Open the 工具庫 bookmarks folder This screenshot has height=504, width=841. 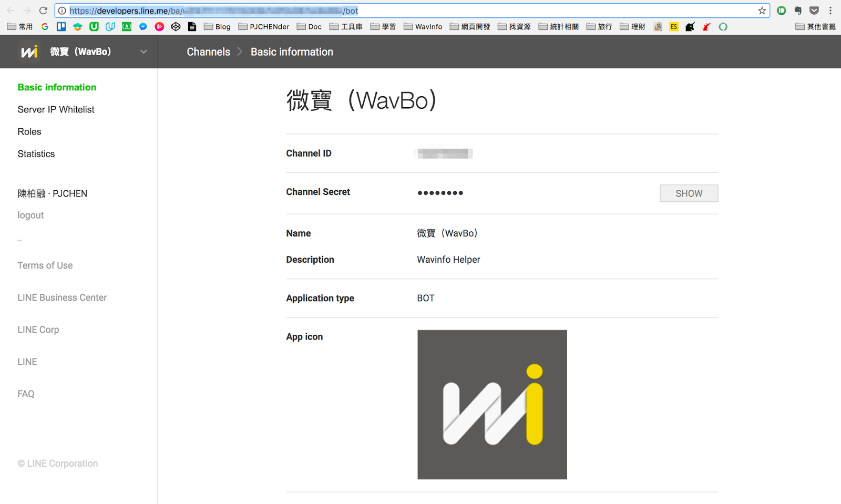[346, 26]
